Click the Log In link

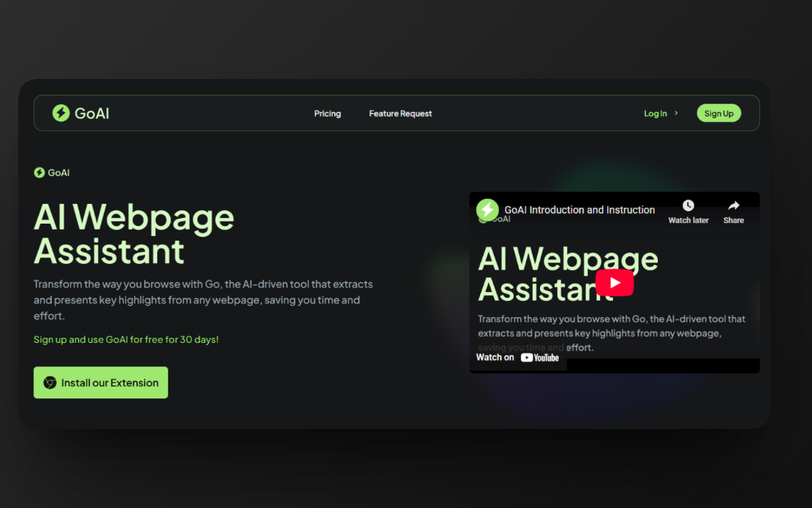coord(655,113)
